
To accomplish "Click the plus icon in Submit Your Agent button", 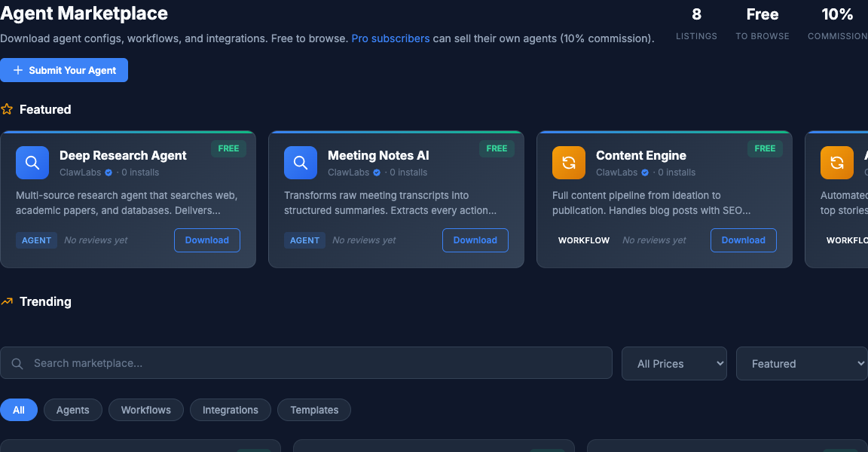I will pos(17,69).
